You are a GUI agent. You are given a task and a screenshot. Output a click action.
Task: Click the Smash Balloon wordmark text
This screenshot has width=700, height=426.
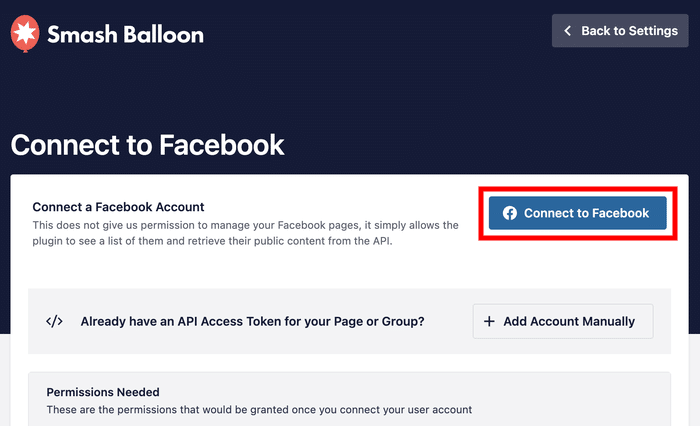click(x=124, y=35)
